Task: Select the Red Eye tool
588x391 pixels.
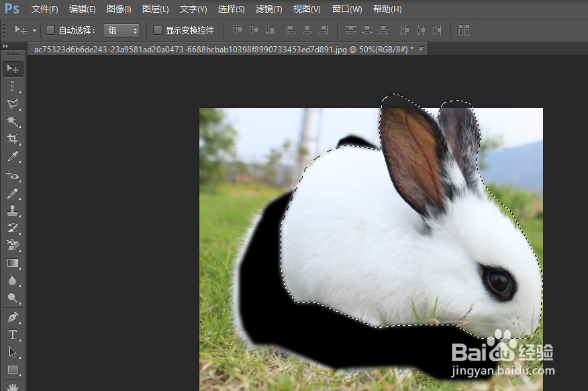Action: tap(13, 175)
